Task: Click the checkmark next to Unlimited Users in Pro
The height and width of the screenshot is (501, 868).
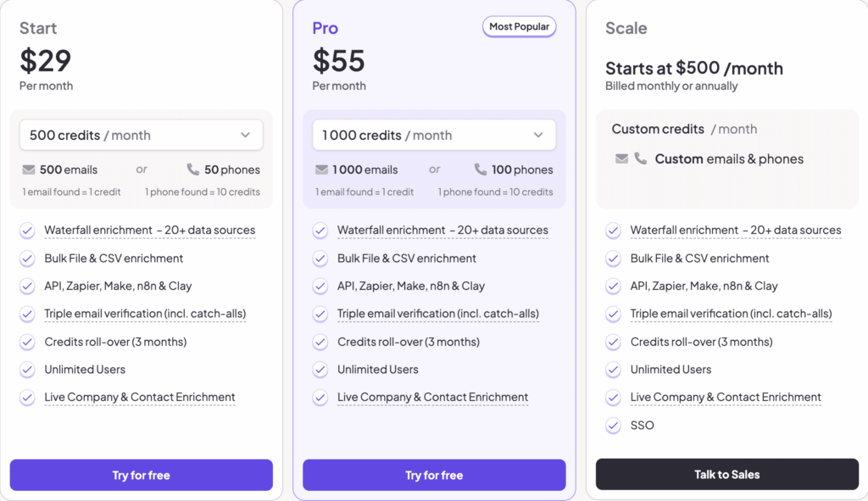Action: [x=320, y=370]
